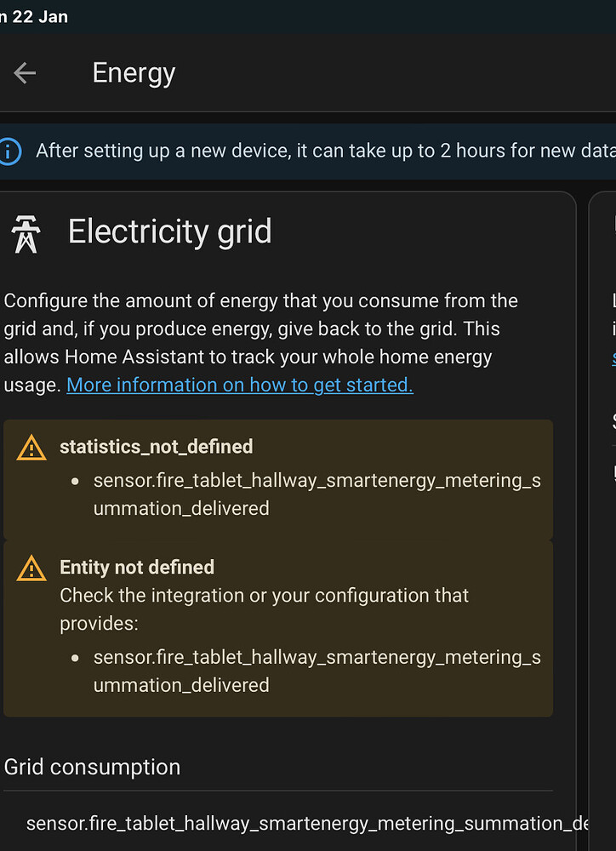Select the smartenergy_metering_summation entity field

pyautogui.click(x=306, y=823)
